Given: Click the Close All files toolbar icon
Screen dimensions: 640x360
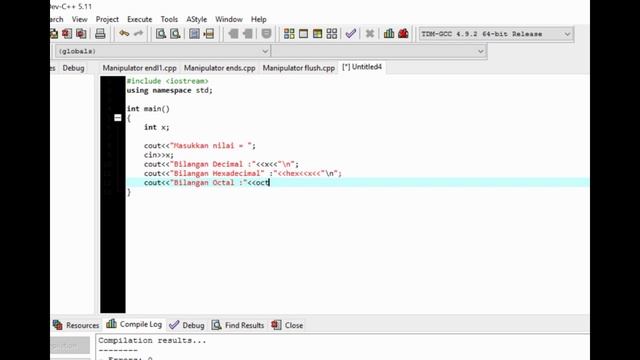Looking at the screenshot, I should point(81,33).
